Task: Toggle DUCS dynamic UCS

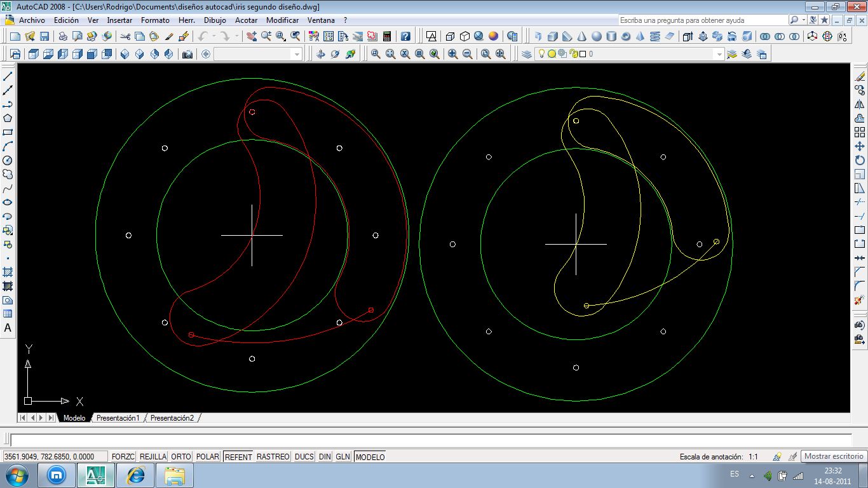Action: 304,456
